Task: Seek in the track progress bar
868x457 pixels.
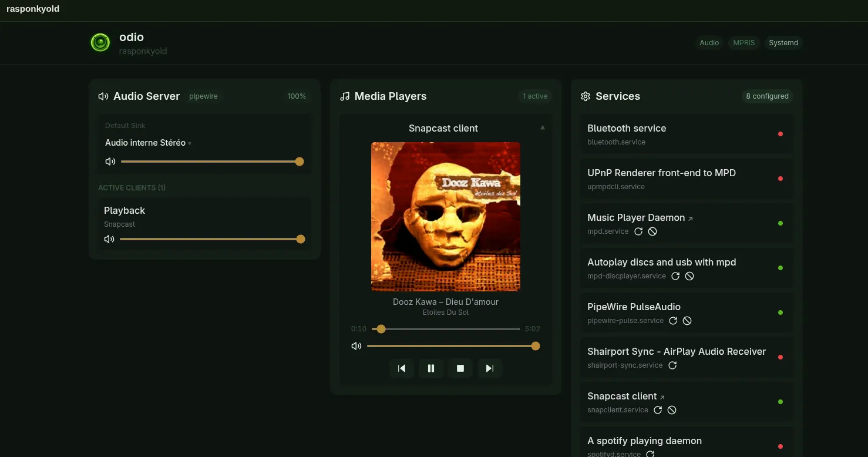Action: 446,329
